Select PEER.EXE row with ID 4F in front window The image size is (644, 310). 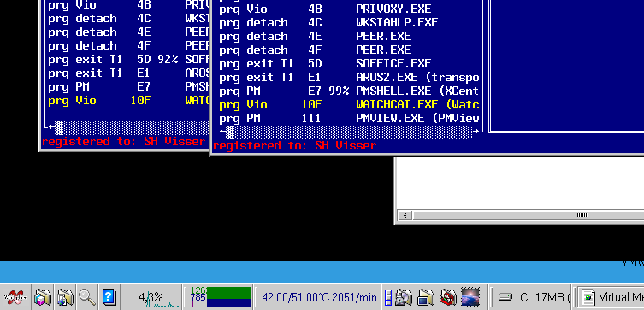pyautogui.click(x=349, y=50)
